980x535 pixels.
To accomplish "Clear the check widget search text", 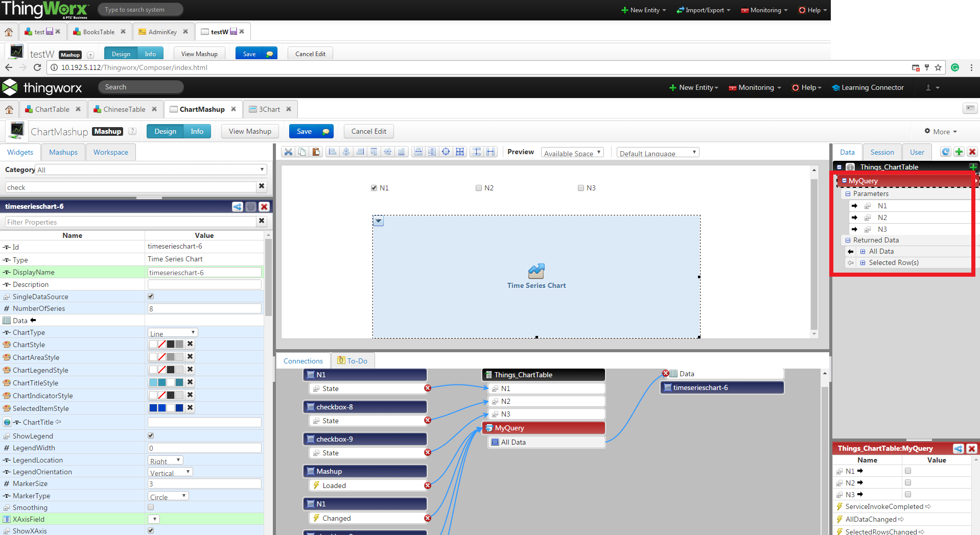I will (x=262, y=186).
